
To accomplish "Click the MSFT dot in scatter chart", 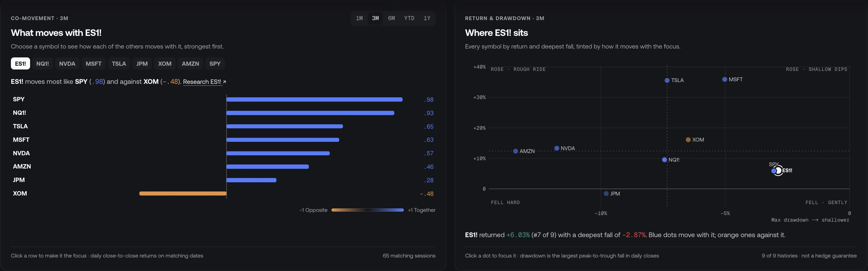I will (724, 79).
